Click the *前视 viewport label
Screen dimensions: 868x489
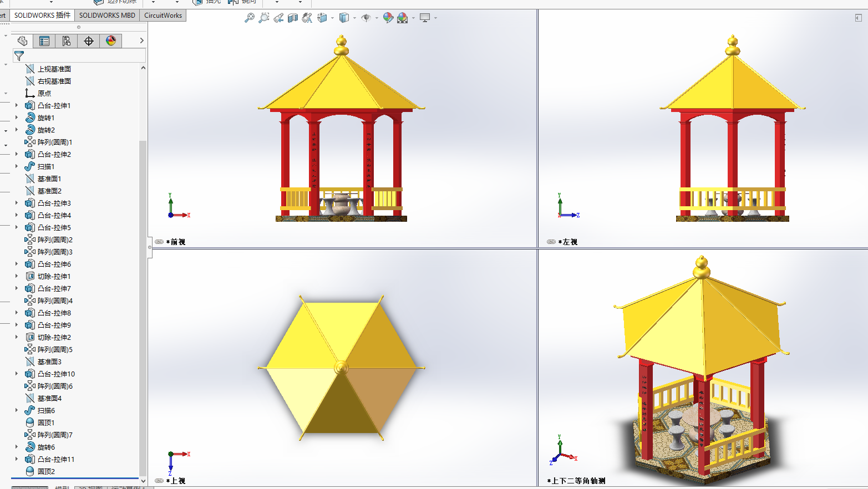coord(176,242)
